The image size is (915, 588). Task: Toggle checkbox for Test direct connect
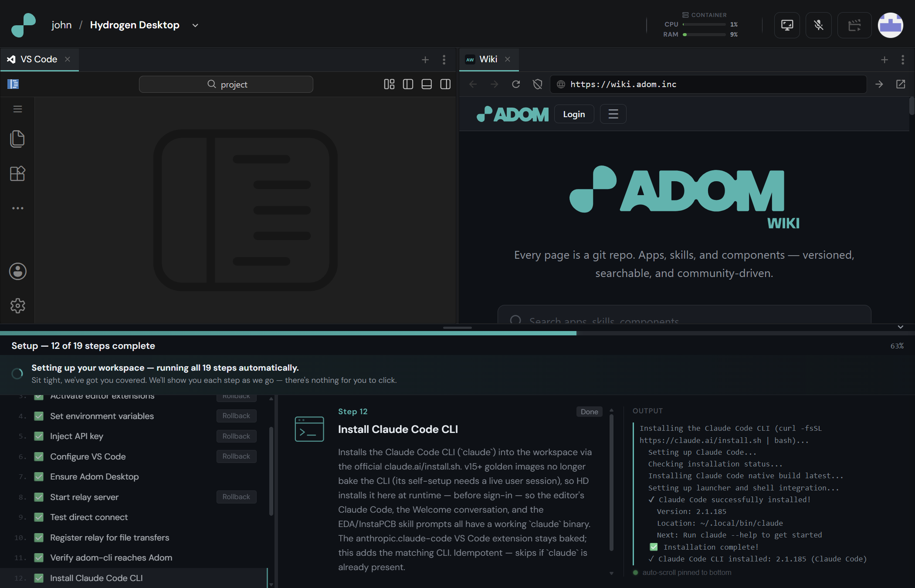(39, 517)
